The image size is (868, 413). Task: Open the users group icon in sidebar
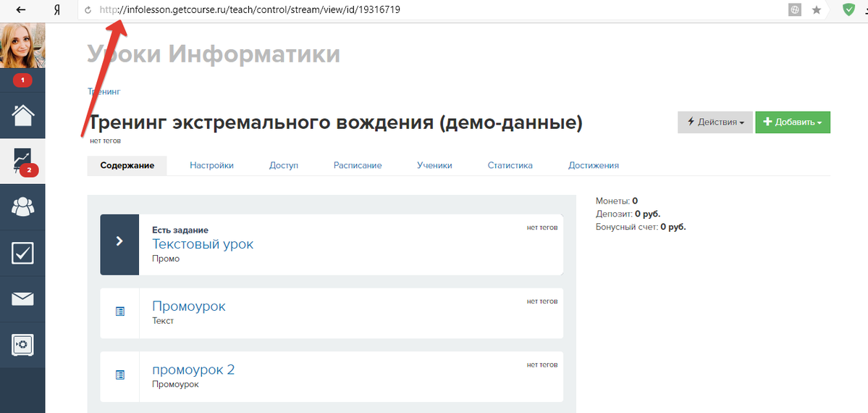pos(22,207)
